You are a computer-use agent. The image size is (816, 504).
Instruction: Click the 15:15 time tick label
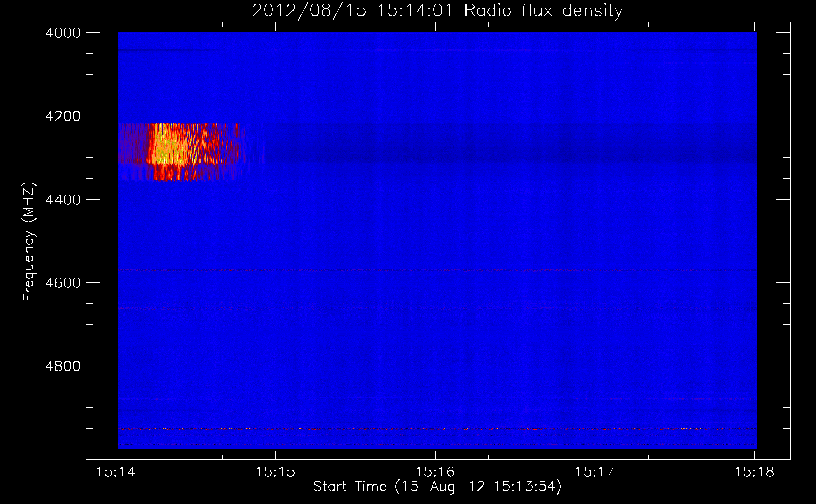275,472
